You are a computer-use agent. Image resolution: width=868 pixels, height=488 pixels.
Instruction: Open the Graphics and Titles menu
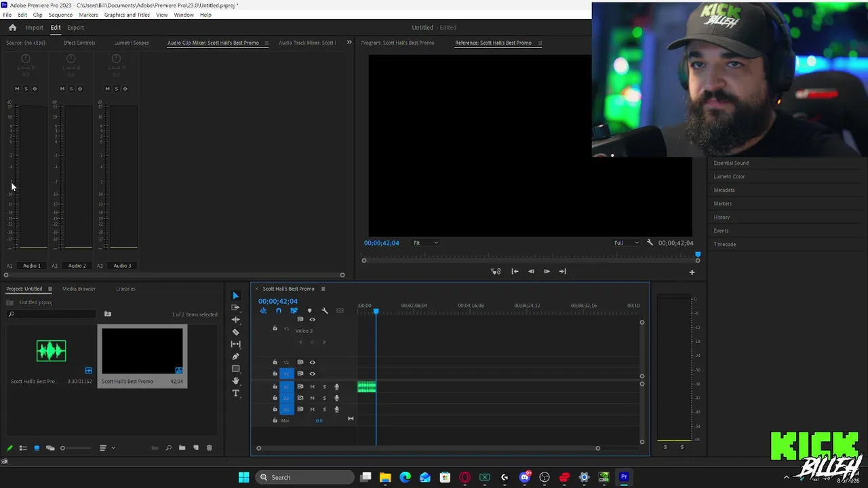[127, 15]
